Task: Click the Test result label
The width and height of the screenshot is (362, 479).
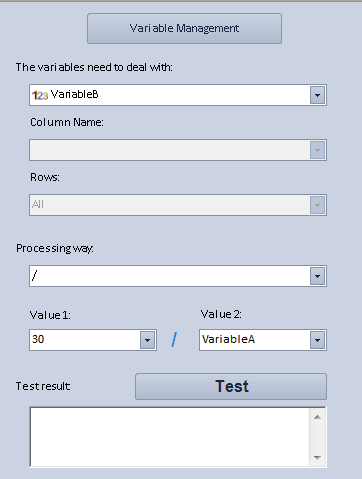Action: coord(43,386)
